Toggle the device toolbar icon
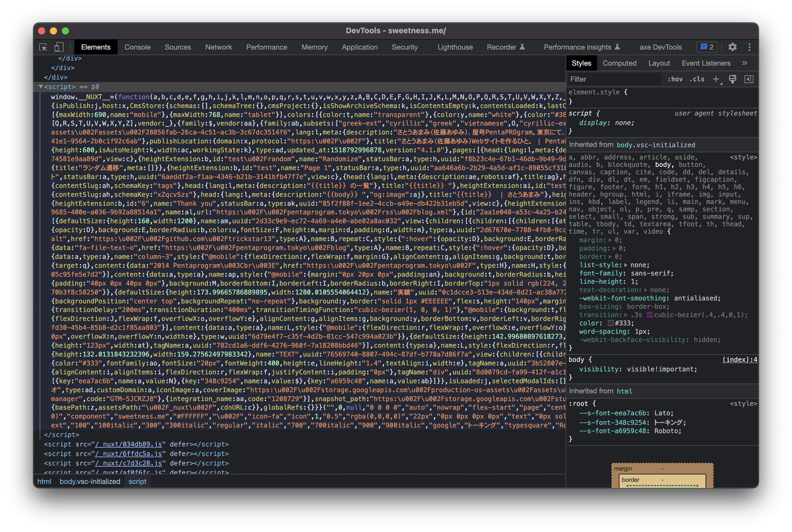Viewport: 792px width, 532px height. pyautogui.click(x=59, y=47)
